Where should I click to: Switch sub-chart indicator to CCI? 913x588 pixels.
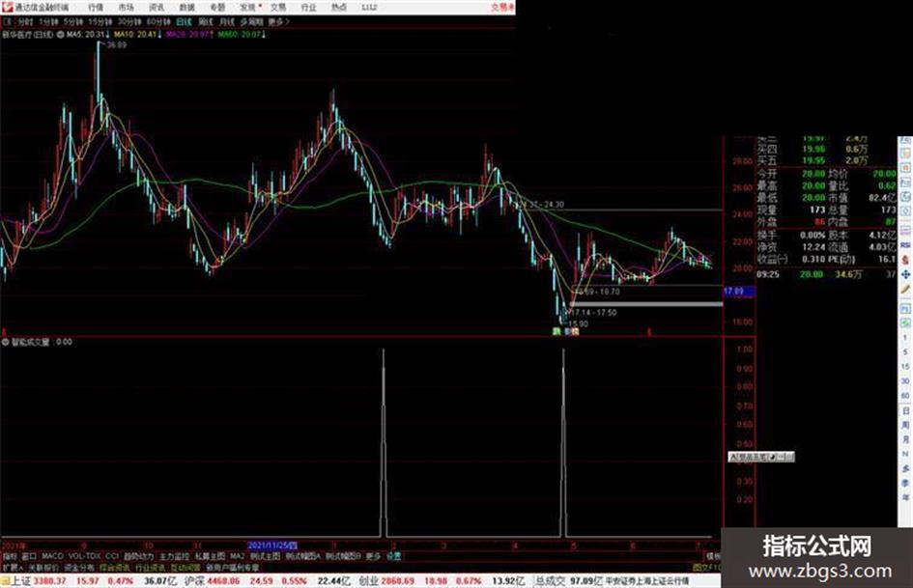tap(112, 556)
